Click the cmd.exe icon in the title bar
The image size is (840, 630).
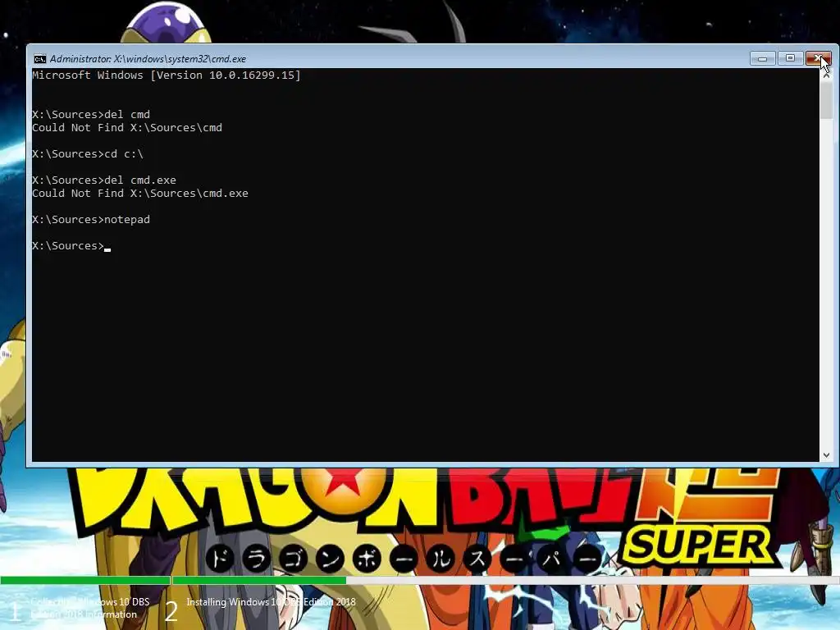point(39,59)
